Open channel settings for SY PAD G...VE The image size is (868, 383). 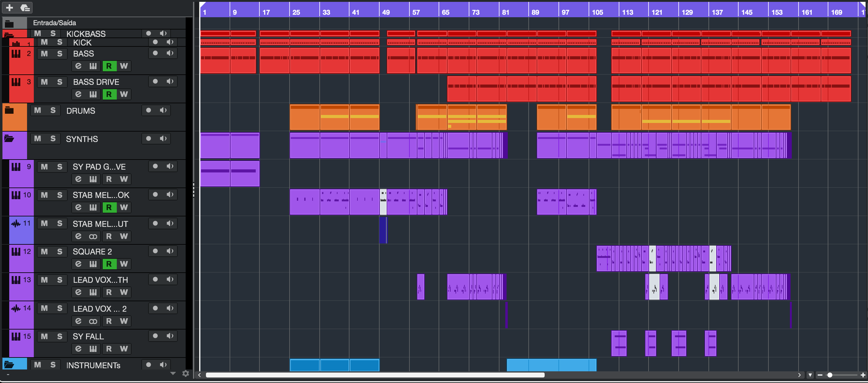click(78, 179)
